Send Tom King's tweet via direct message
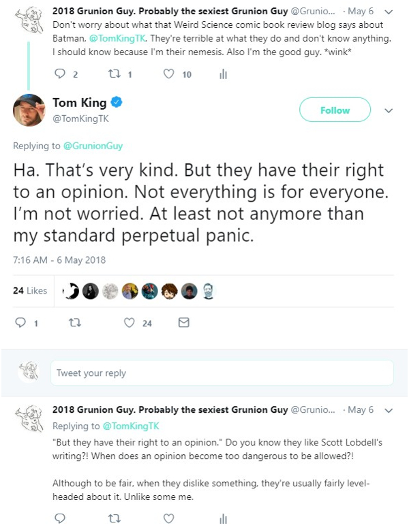Screen dimensions: 409x532 click(x=183, y=324)
